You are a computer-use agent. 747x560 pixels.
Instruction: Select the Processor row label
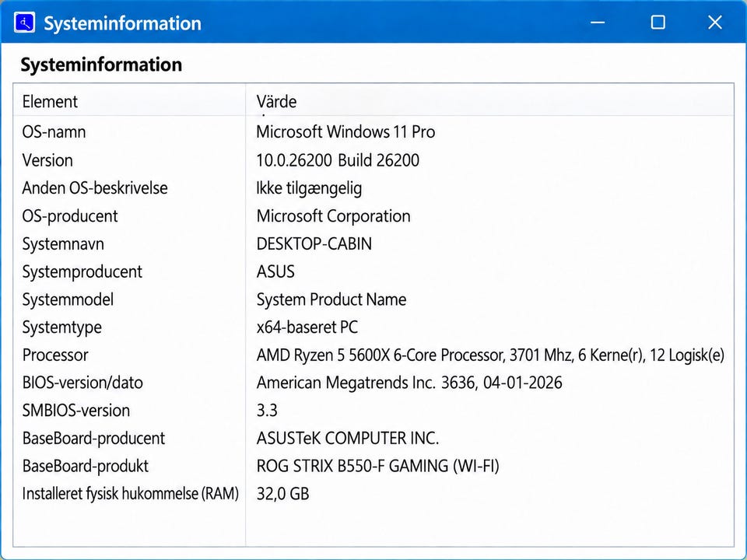[x=55, y=355]
